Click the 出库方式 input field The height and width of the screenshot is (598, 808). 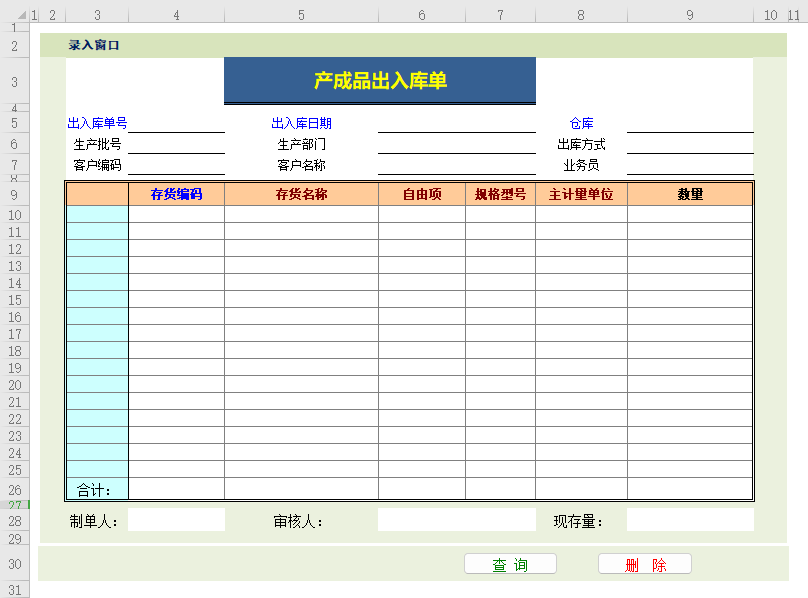click(689, 144)
